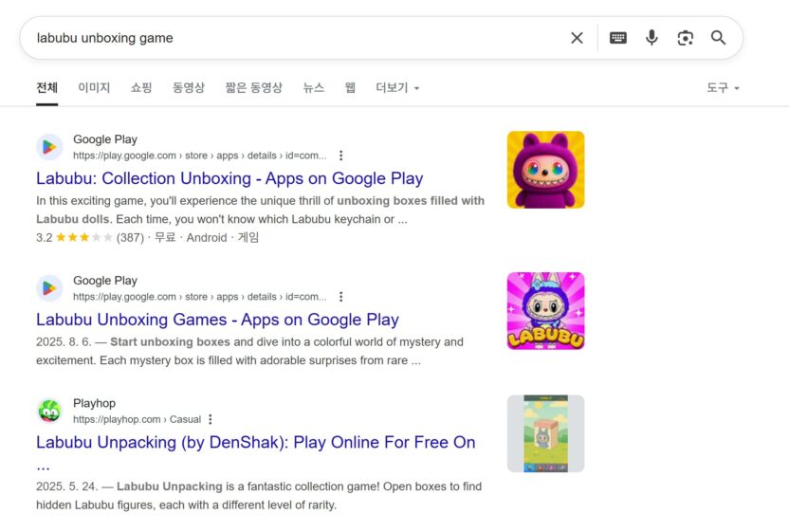This screenshot has width=789, height=532.
Task: Open the 도구 tools dropdown
Action: coord(723,88)
